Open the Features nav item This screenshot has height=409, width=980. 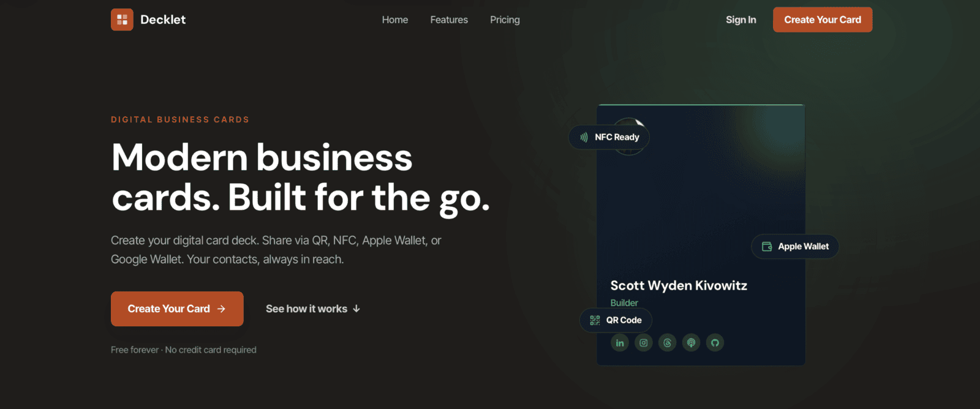[449, 20]
